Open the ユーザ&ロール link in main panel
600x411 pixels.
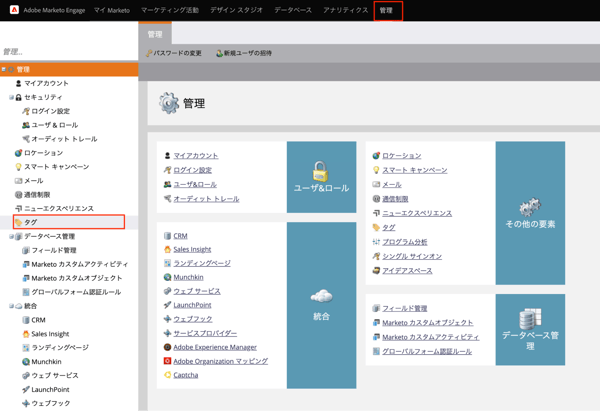(x=195, y=184)
